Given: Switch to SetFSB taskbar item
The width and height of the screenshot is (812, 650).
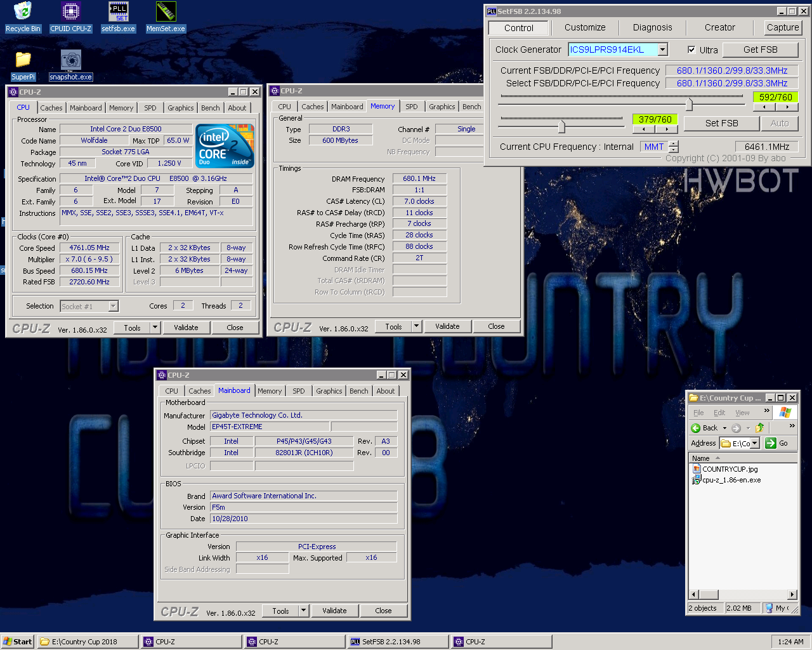Looking at the screenshot, I should pos(397,642).
